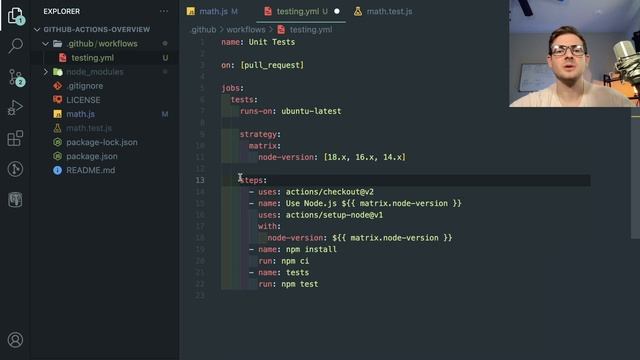
Task: Click the LICENSE file icon
Action: point(58,100)
